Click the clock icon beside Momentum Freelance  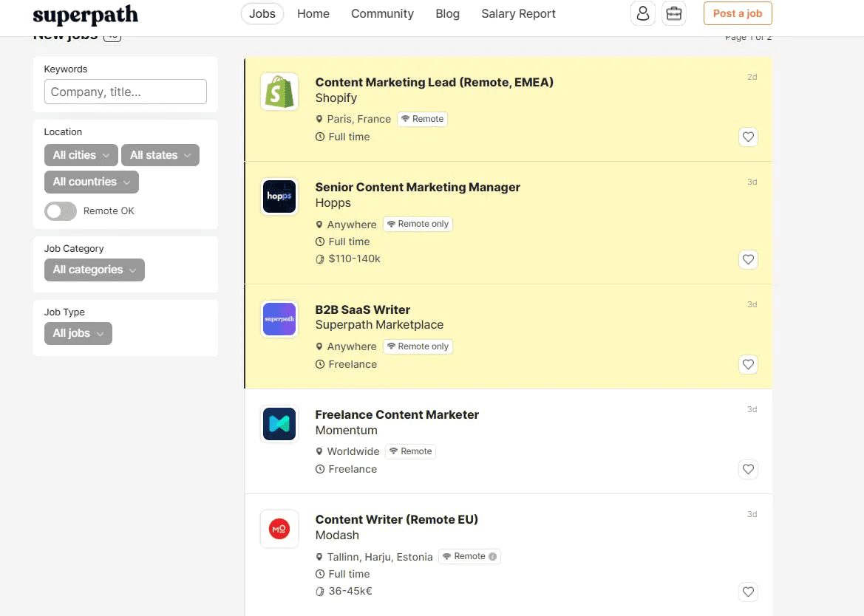(x=319, y=469)
